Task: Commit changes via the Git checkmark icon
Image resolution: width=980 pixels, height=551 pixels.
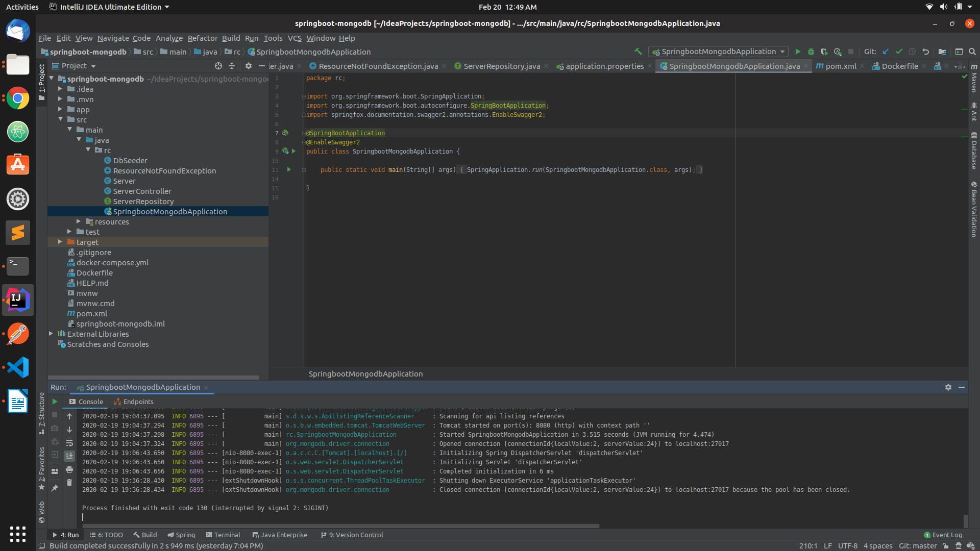Action: [899, 52]
